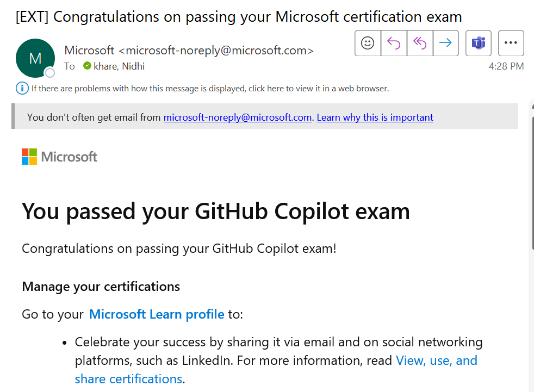
Task: Click the Reply All arrow icon
Action: pos(420,43)
